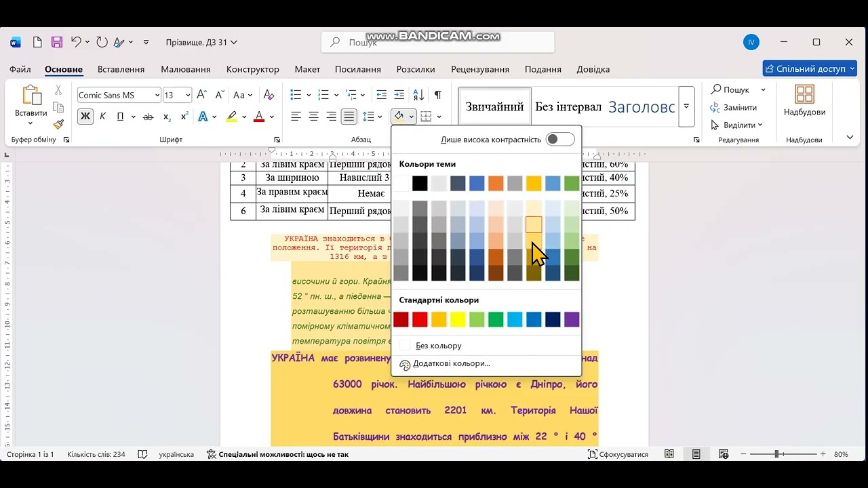Open the font color dropdown arrow
The width and height of the screenshot is (868, 488).
(x=271, y=117)
